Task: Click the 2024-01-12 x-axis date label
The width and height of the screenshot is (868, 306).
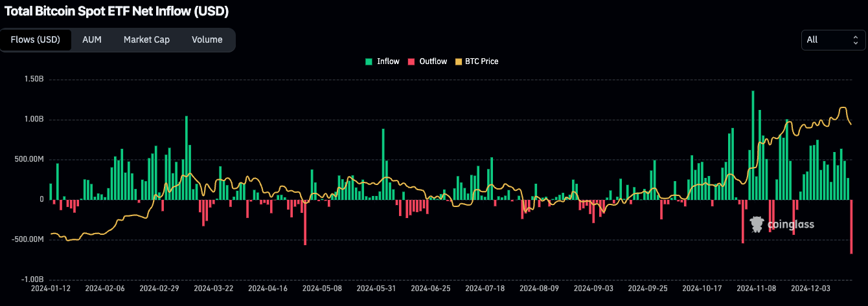Action: pyautogui.click(x=51, y=287)
